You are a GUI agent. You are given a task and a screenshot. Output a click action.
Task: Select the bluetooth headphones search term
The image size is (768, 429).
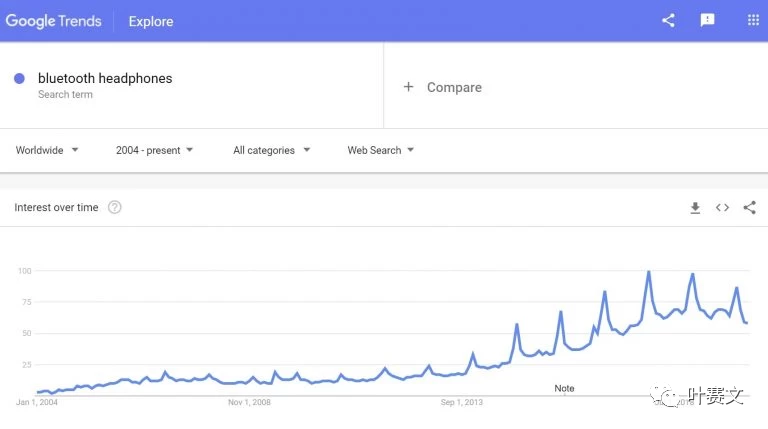click(105, 78)
